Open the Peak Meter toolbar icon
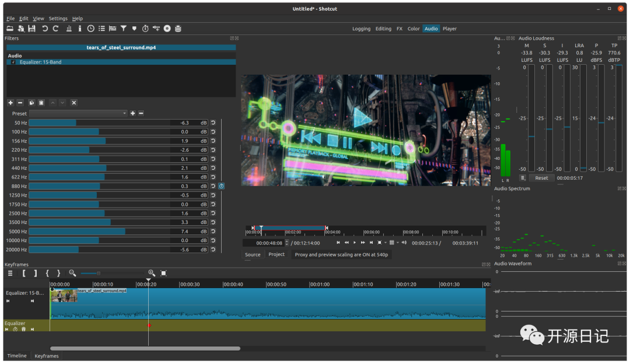Image resolution: width=630 pixels, height=364 pixels. (x=69, y=29)
